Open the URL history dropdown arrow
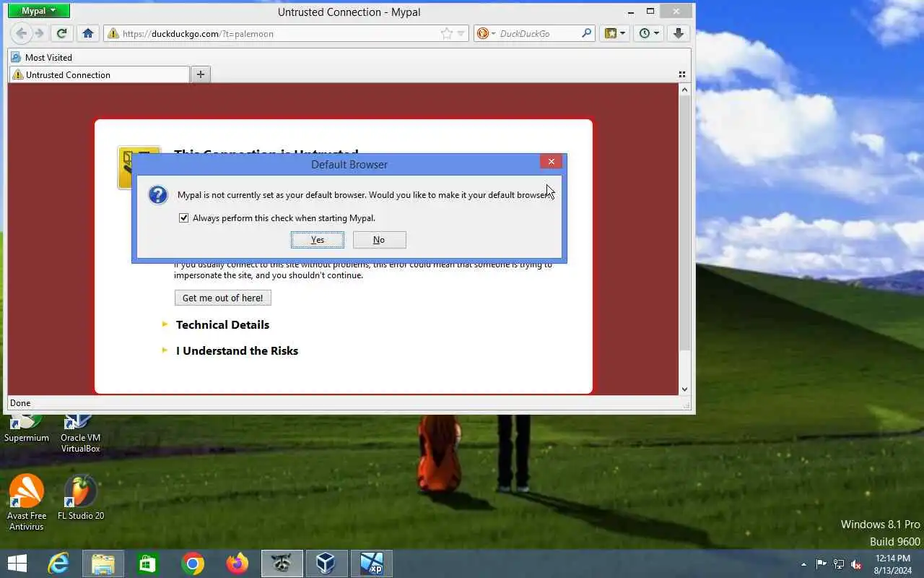The image size is (924, 578). [x=461, y=33]
